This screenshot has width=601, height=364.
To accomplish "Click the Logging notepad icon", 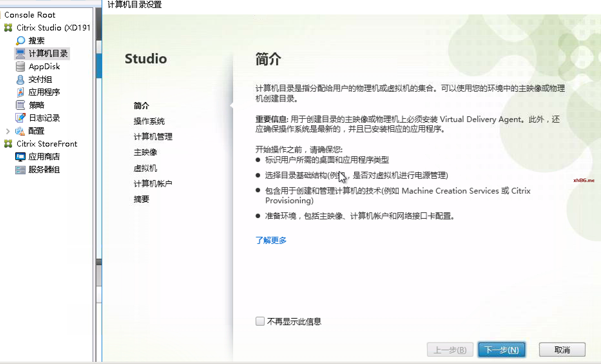I will [x=20, y=118].
